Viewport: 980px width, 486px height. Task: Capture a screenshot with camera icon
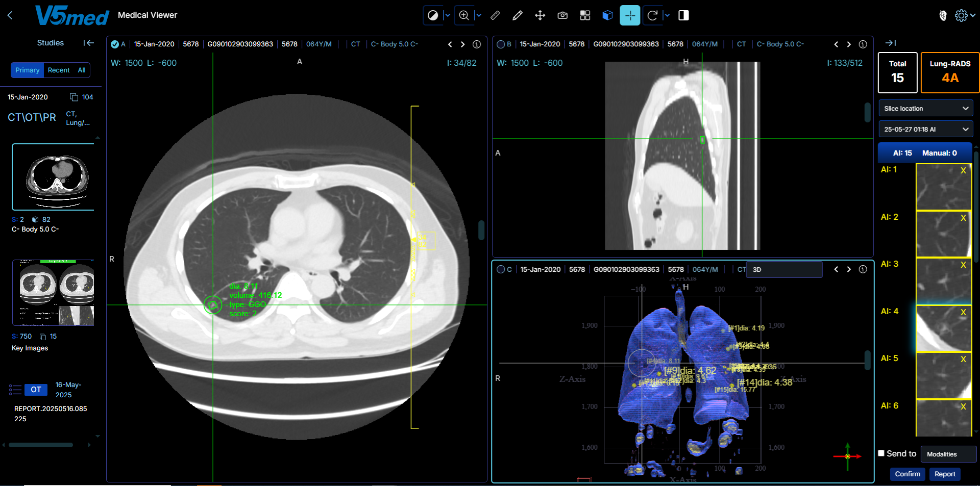point(562,15)
